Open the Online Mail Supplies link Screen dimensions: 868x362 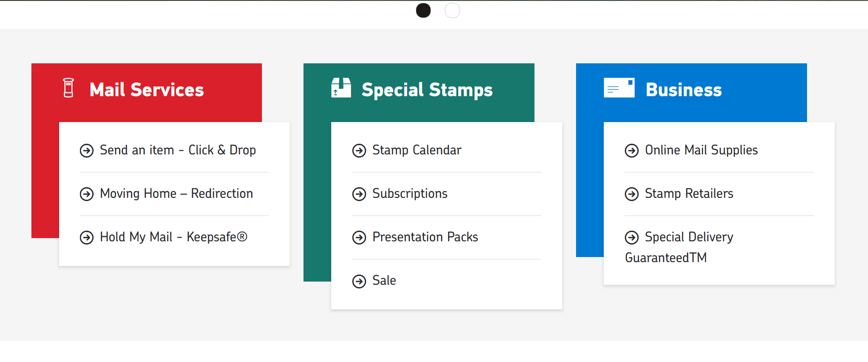click(x=701, y=150)
